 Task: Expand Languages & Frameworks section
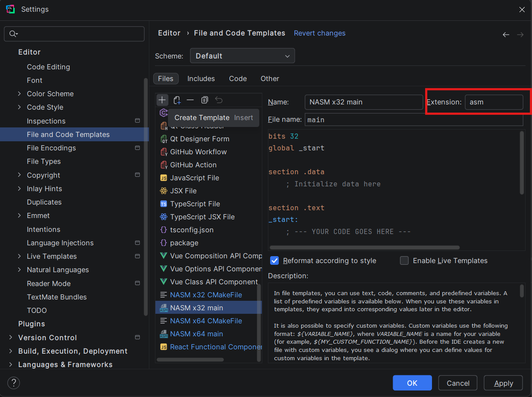[11, 364]
